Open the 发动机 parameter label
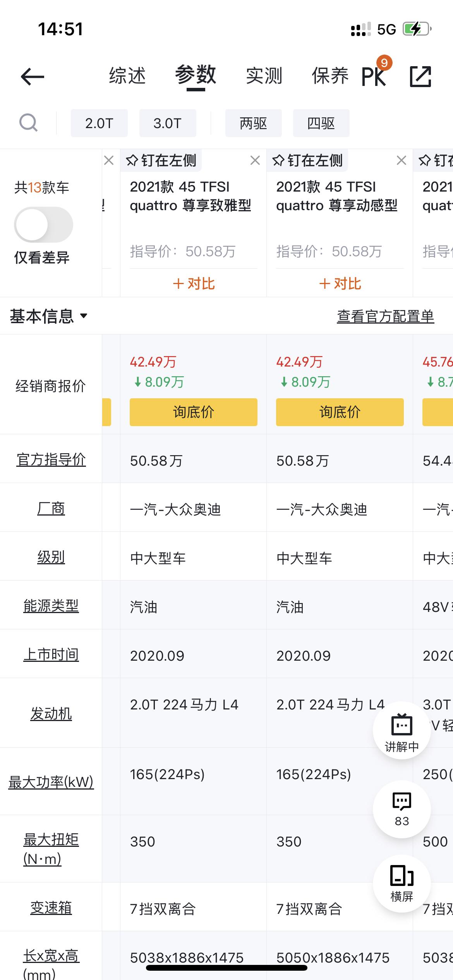Viewport: 453px width, 980px height. click(51, 713)
